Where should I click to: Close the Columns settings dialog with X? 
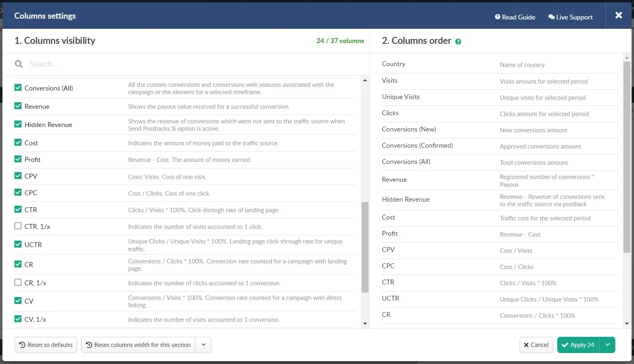(618, 15)
